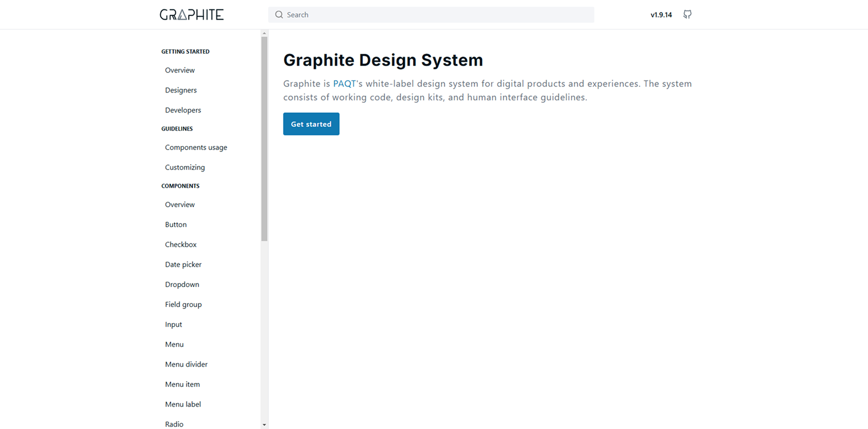Click the Getting Started section heading
The image size is (868, 429).
[185, 52]
